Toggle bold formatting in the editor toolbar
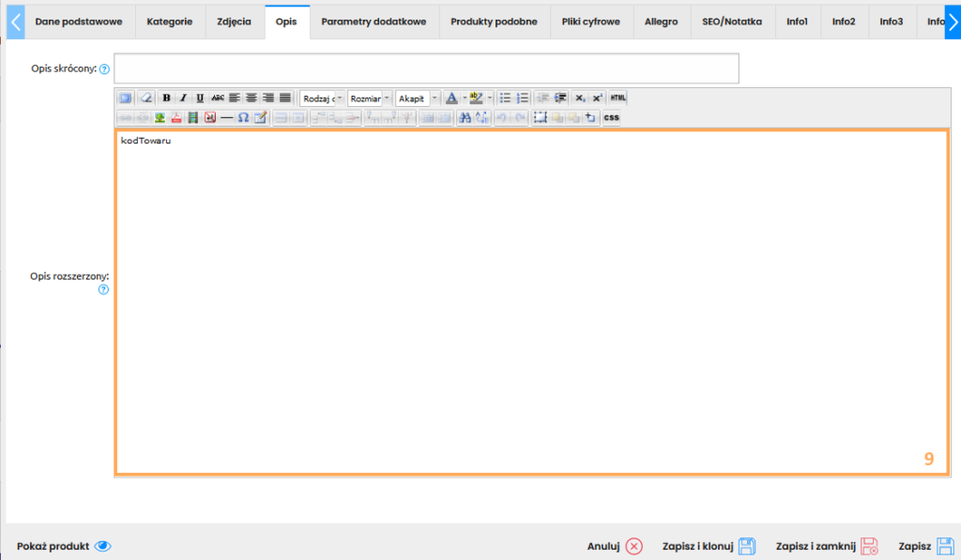This screenshot has width=961, height=560. (167, 98)
